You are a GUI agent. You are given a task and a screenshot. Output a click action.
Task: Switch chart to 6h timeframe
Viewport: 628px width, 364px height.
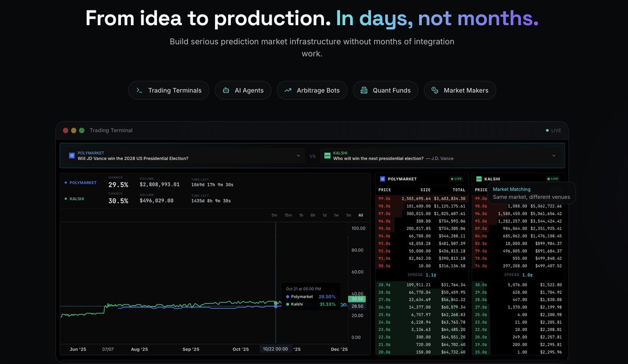click(312, 215)
